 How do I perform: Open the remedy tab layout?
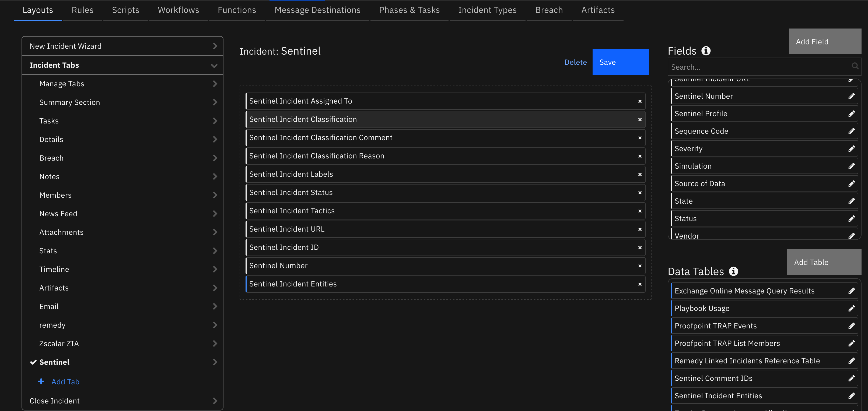[122, 325]
